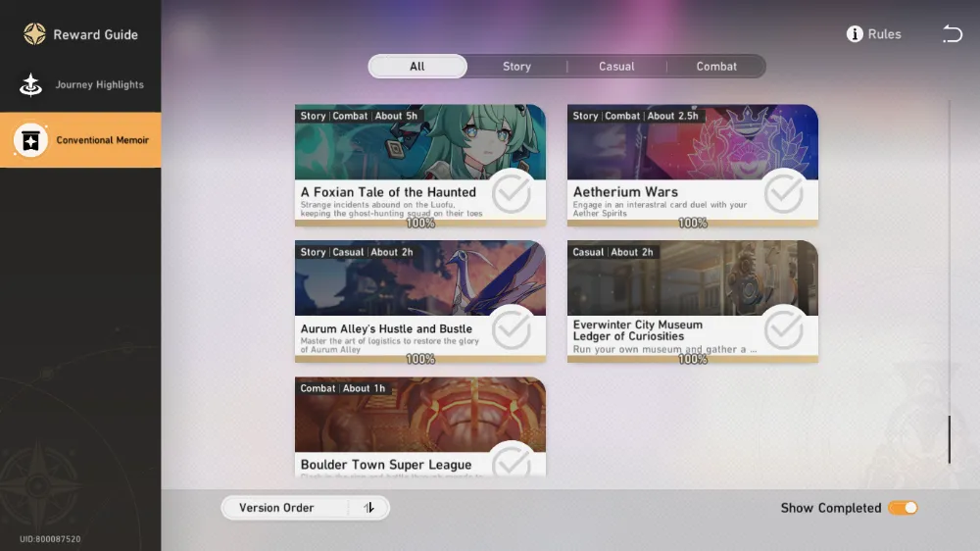Click 'Strange incidents abound on the Luofu' description
The height and width of the screenshot is (551, 980).
(x=391, y=209)
